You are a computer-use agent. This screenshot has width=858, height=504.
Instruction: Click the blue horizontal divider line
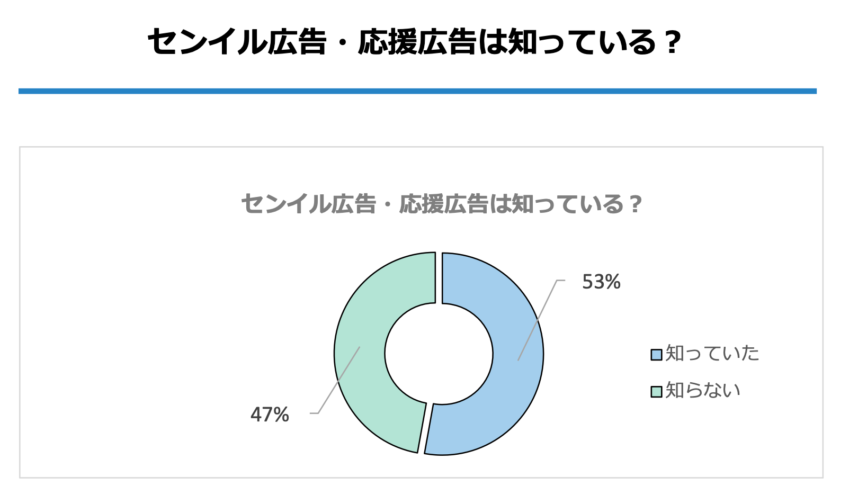tap(417, 91)
